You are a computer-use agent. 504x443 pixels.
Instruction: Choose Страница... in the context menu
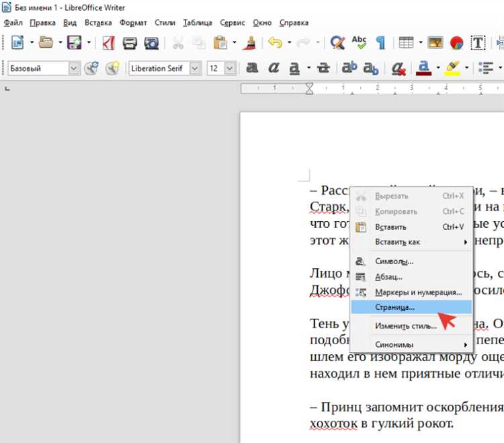[411, 307]
